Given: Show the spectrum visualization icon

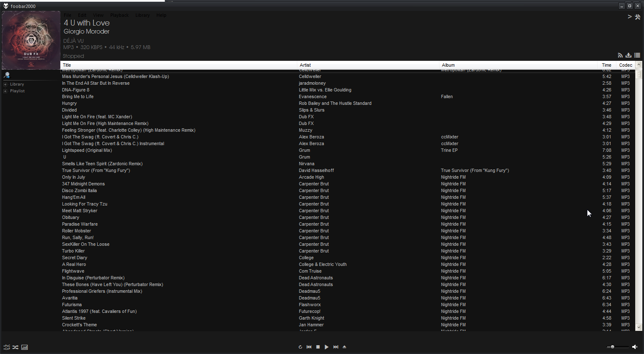Looking at the screenshot, I should [x=25, y=347].
